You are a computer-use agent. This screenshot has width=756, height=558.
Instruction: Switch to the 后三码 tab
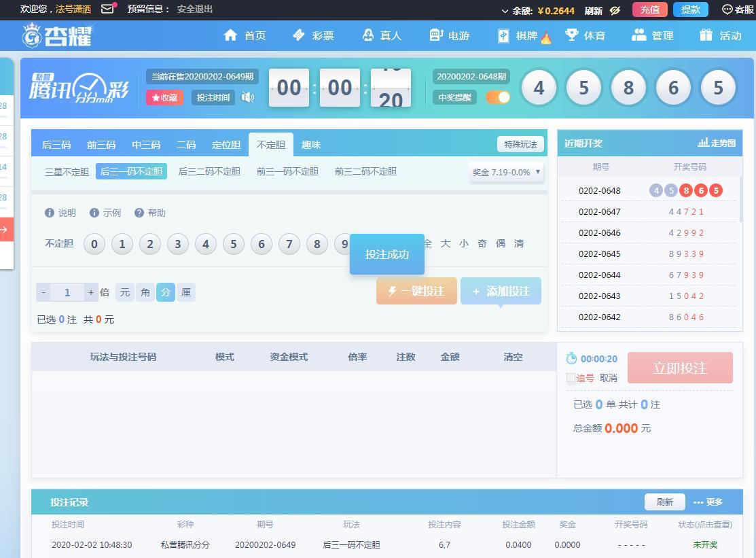(56, 145)
